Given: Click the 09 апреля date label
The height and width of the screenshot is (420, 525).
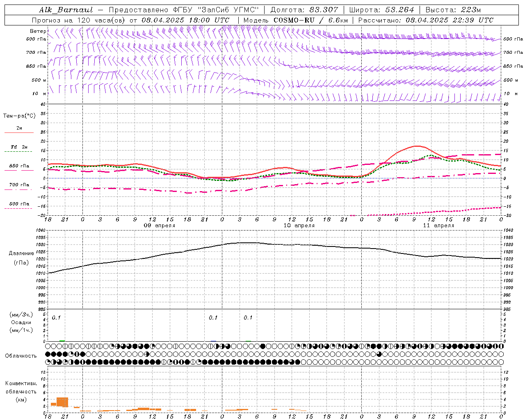Looking at the screenshot, I should 160,226.
